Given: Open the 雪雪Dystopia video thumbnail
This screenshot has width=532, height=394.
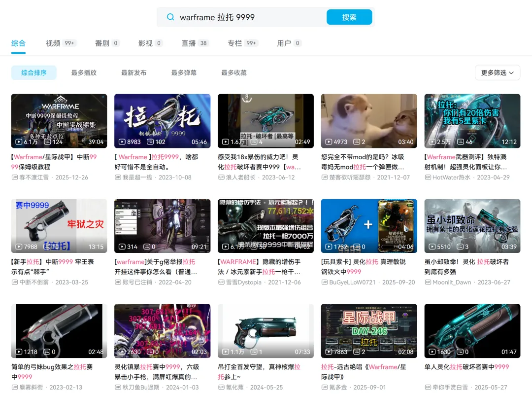Looking at the screenshot, I should coord(266,226).
